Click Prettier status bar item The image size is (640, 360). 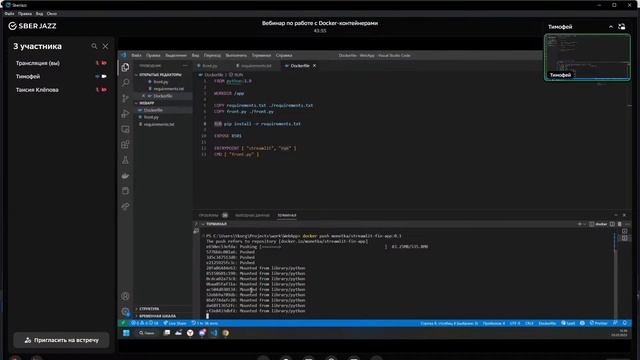tap(599, 323)
